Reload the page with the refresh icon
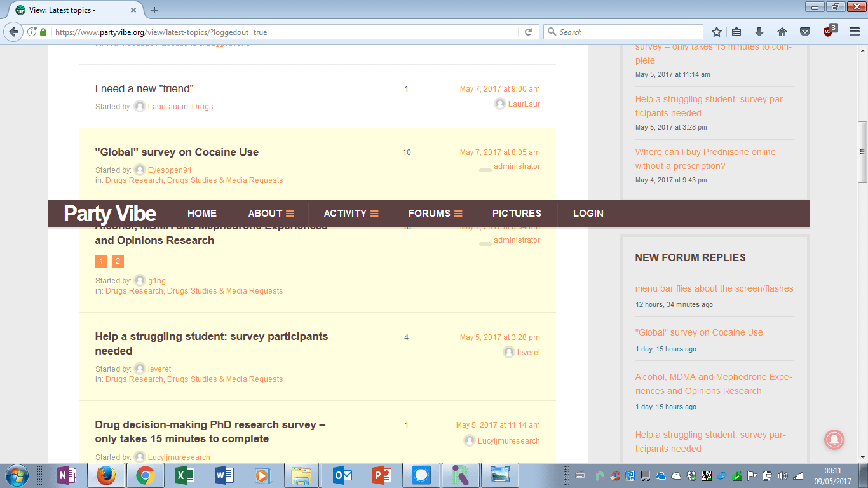 pyautogui.click(x=528, y=32)
